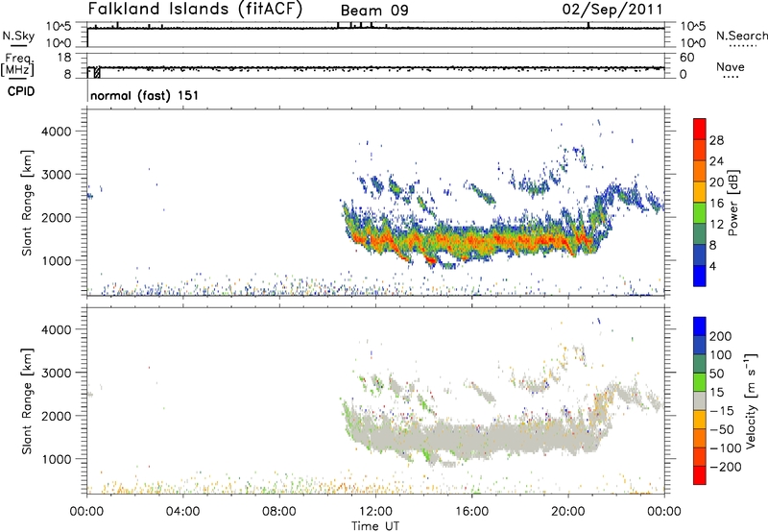Click the 'N.Sky' legend label
768x532 pixels.
[x=18, y=36]
